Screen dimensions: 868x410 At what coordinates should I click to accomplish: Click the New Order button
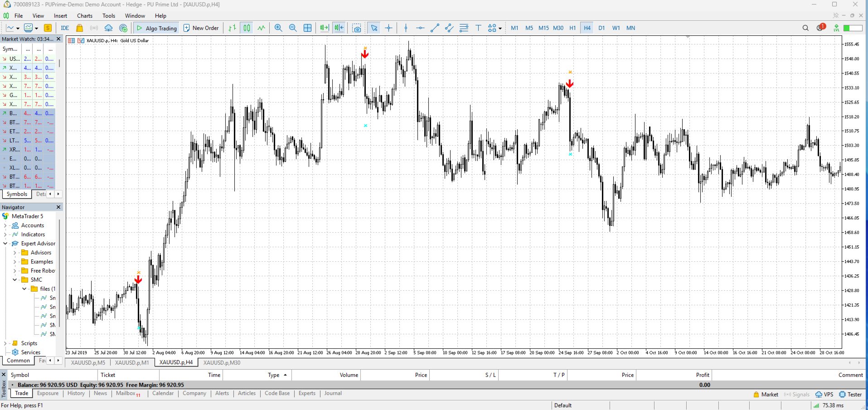tap(201, 28)
